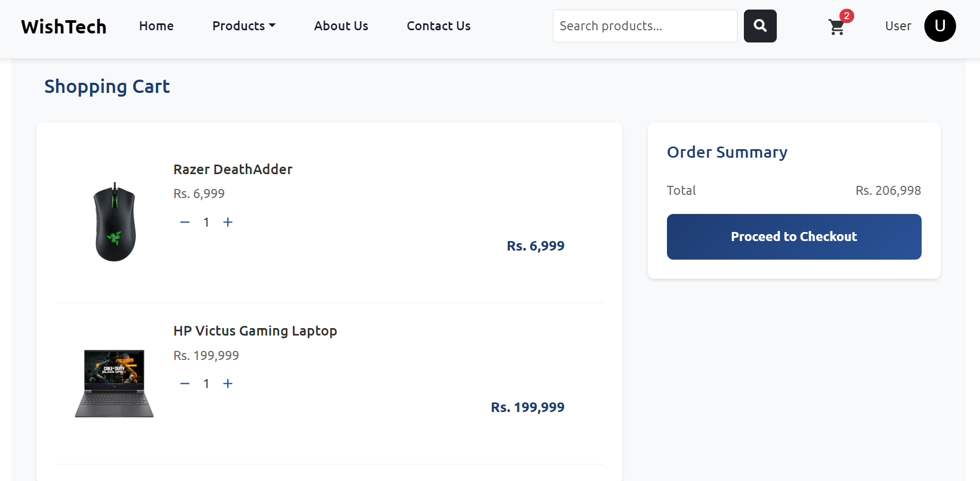Viewport: 980px width, 481px height.
Task: Click the cart badge showing 2 items
Action: [846, 16]
